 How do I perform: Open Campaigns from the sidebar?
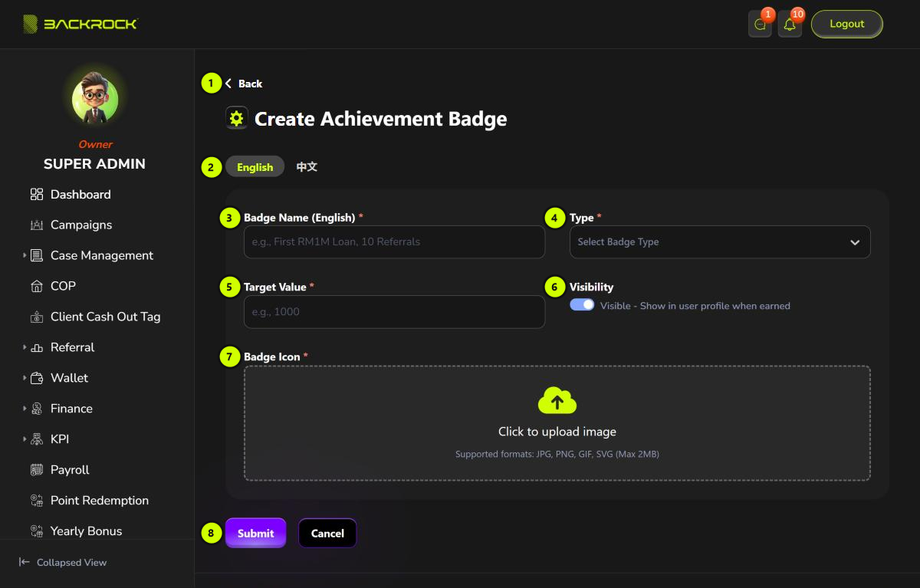pyautogui.click(x=81, y=225)
